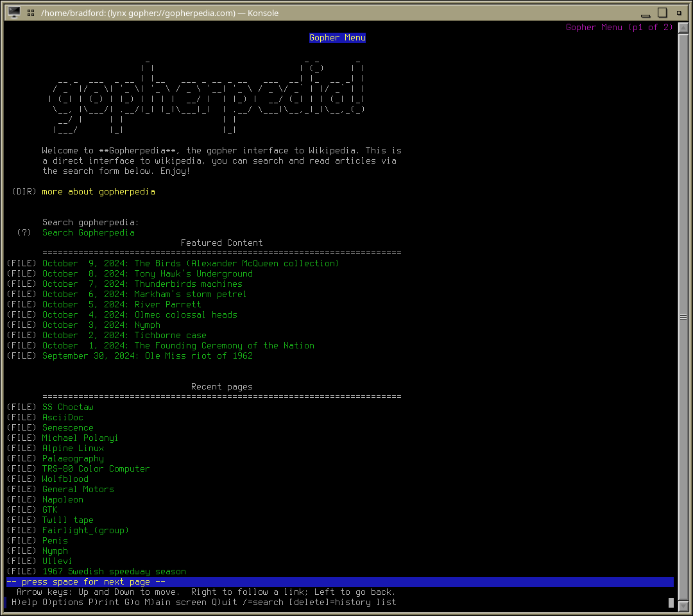Viewport: 693px width, 616px height.
Task: Click '[delete]=history list' in command bar
Action: 343,603
